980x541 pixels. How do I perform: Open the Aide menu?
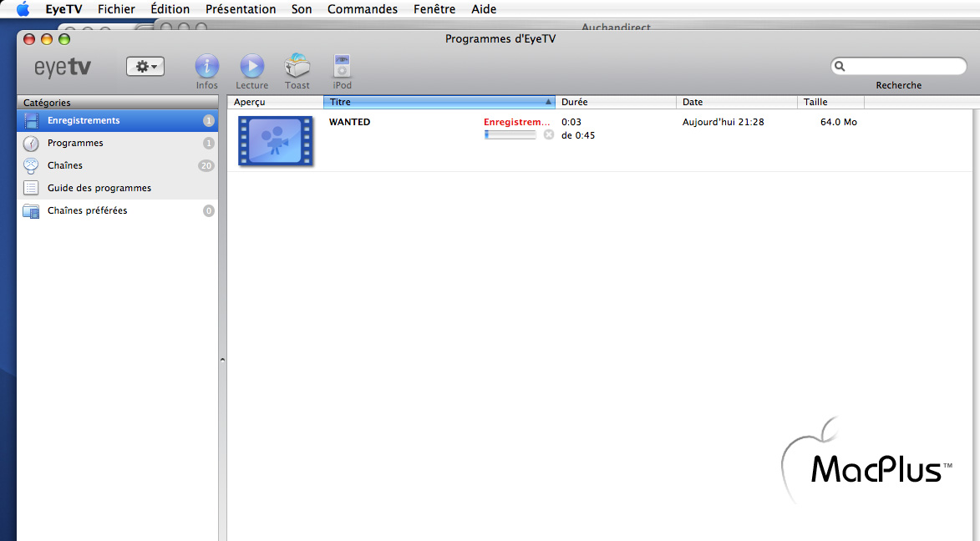pos(484,8)
